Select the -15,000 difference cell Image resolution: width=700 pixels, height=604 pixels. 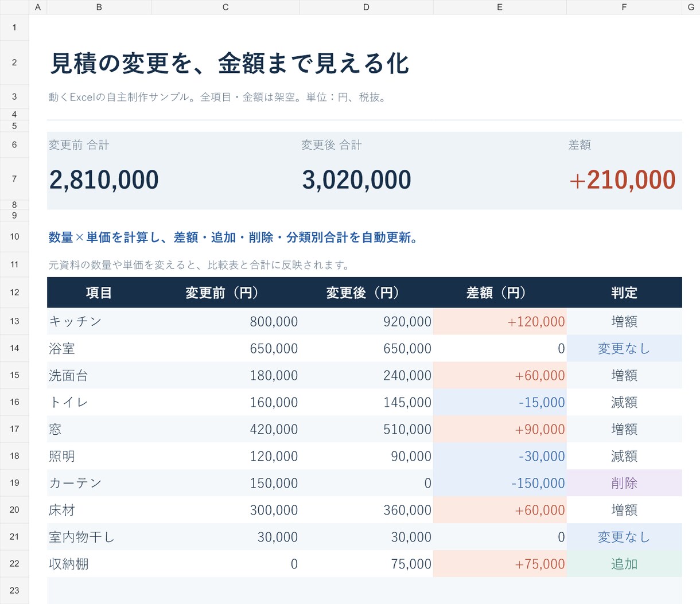click(500, 402)
